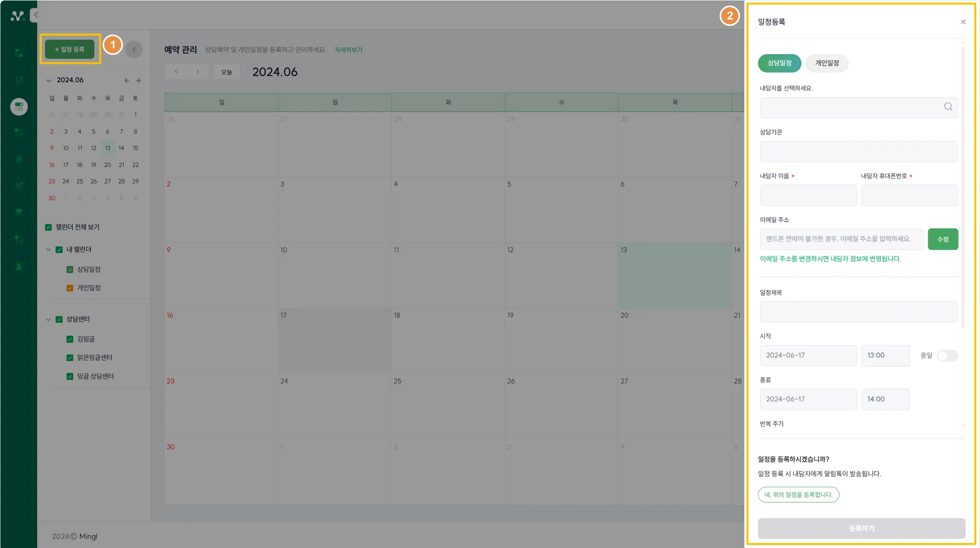
Task: Click the search icon in the 내담자 field
Action: (948, 107)
